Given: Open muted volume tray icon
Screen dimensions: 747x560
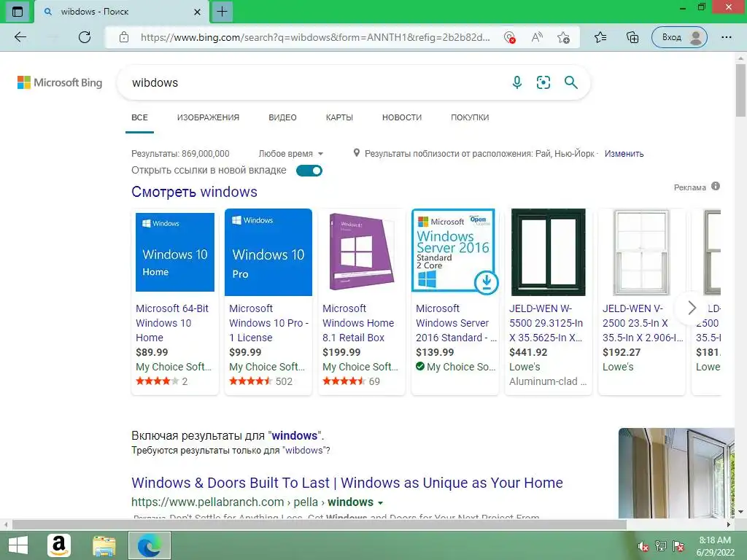Looking at the screenshot, I should [643, 546].
